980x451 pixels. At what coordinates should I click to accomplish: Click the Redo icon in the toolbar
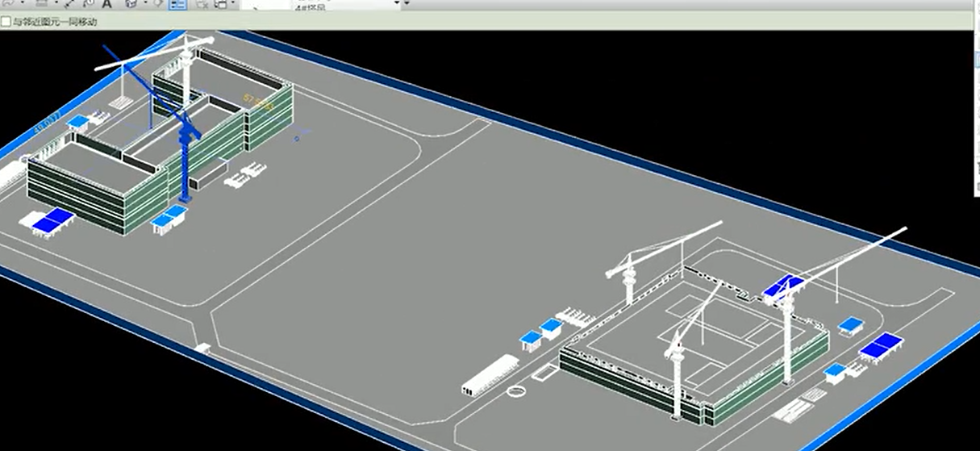point(6,3)
